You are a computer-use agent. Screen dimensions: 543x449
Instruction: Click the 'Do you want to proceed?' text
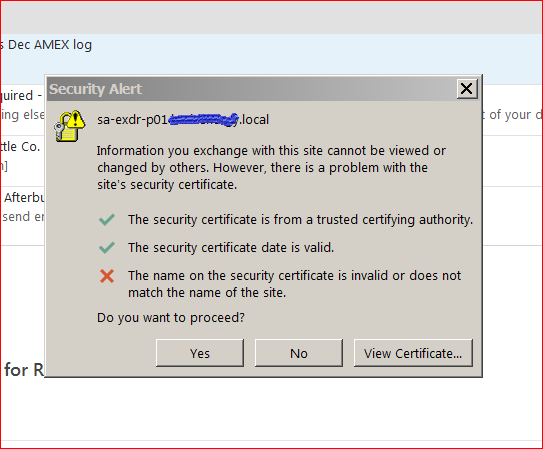tap(171, 317)
